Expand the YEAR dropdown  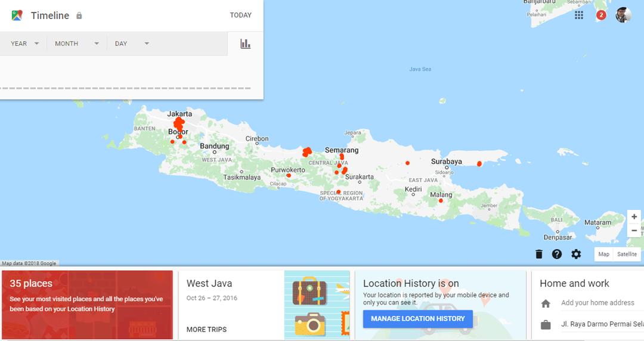click(24, 44)
